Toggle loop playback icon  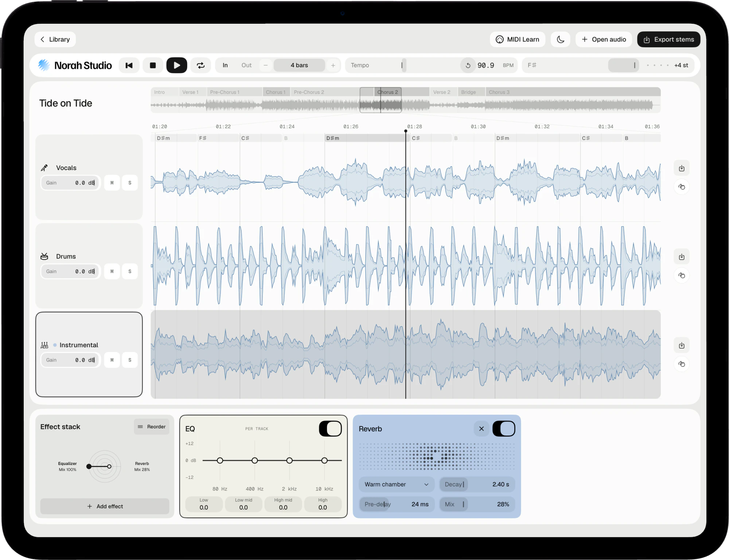201,65
